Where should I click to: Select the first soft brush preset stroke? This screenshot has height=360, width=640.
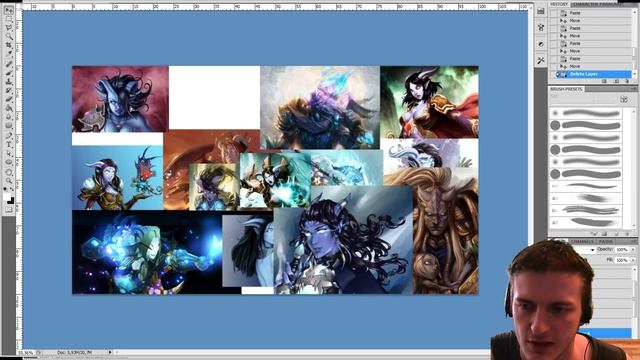click(591, 113)
